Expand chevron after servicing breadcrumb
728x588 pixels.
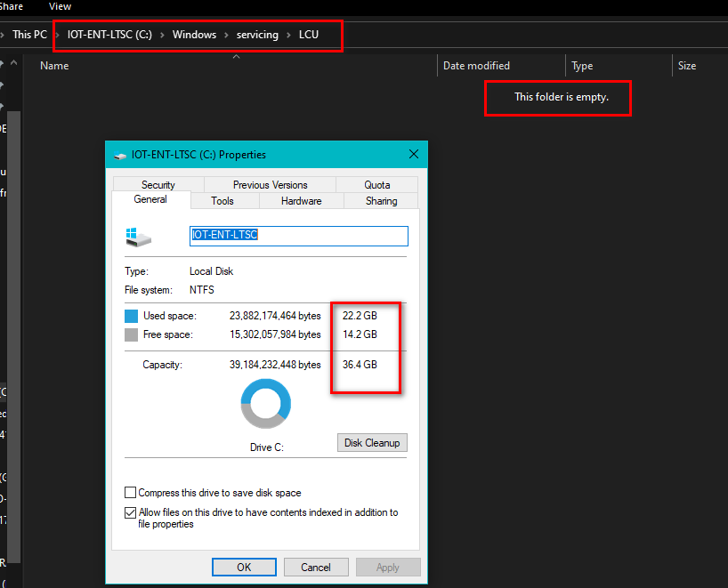click(288, 35)
